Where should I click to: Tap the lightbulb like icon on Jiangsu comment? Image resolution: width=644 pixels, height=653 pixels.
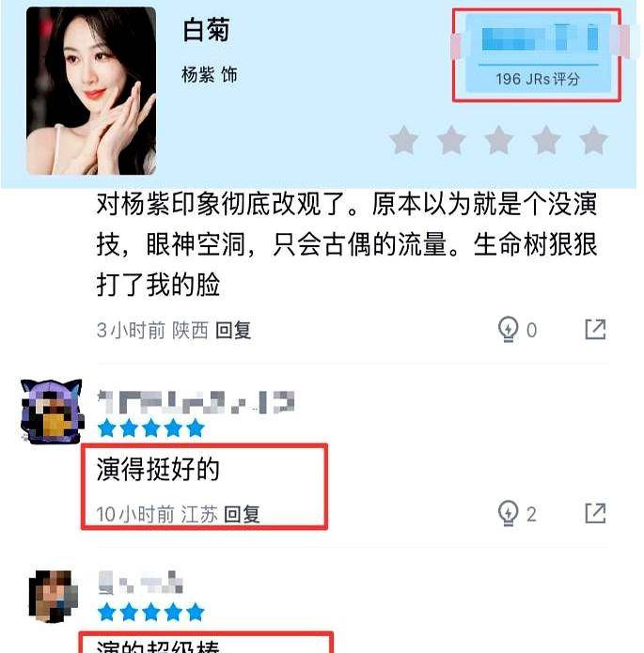[508, 513]
